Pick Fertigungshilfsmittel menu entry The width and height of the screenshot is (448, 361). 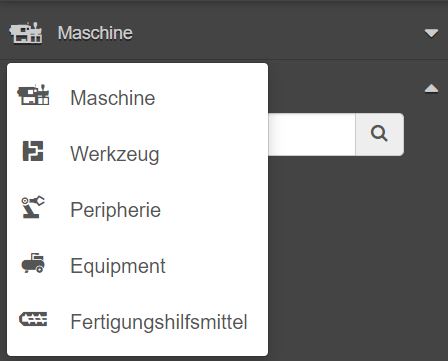coord(137,322)
